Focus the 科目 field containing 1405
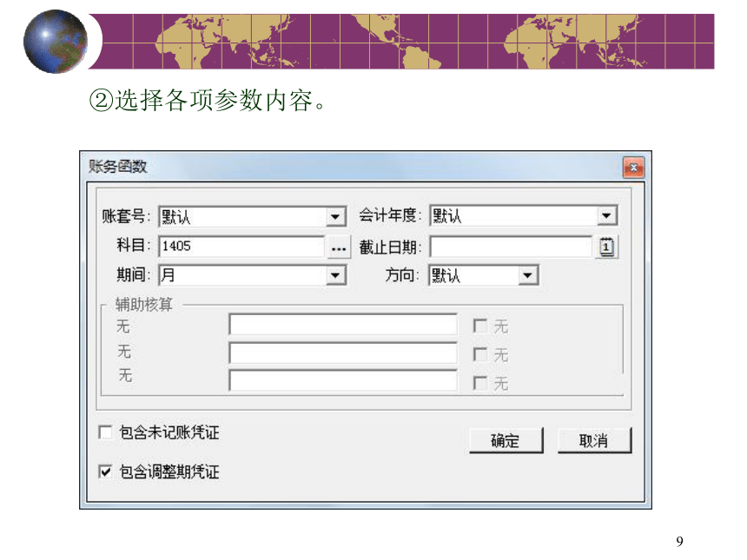This screenshot has width=747, height=560. click(x=241, y=247)
